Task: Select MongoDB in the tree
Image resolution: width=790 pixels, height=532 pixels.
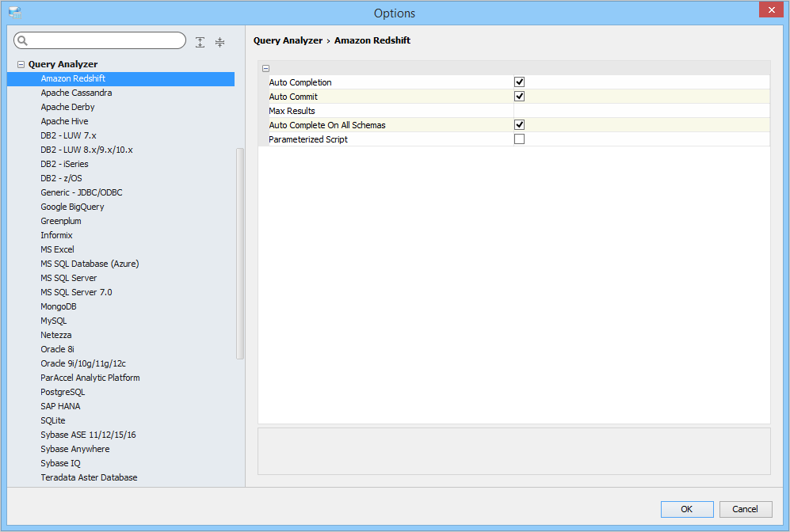Action: [59, 306]
